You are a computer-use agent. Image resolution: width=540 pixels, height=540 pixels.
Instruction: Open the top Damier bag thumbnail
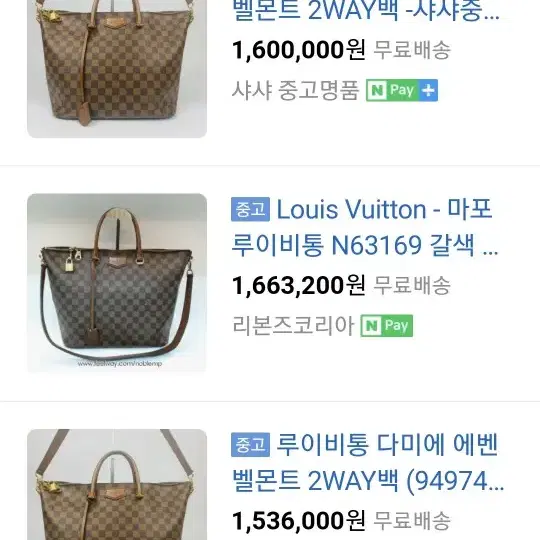point(117,69)
